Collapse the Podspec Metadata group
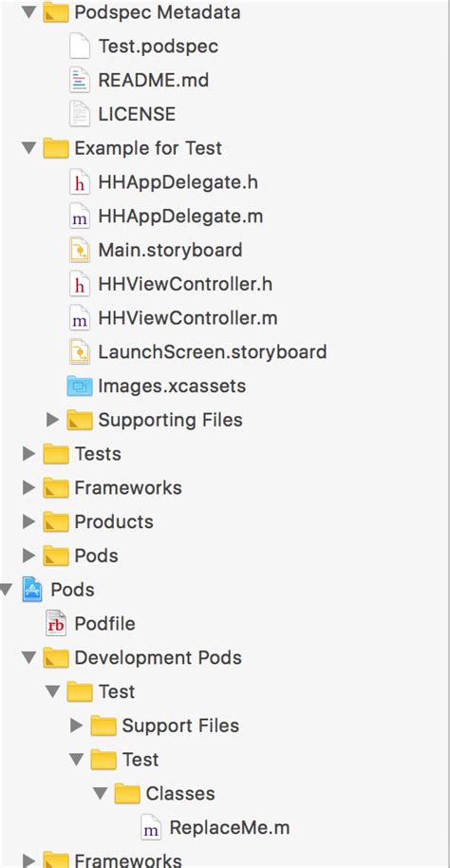 (x=28, y=12)
